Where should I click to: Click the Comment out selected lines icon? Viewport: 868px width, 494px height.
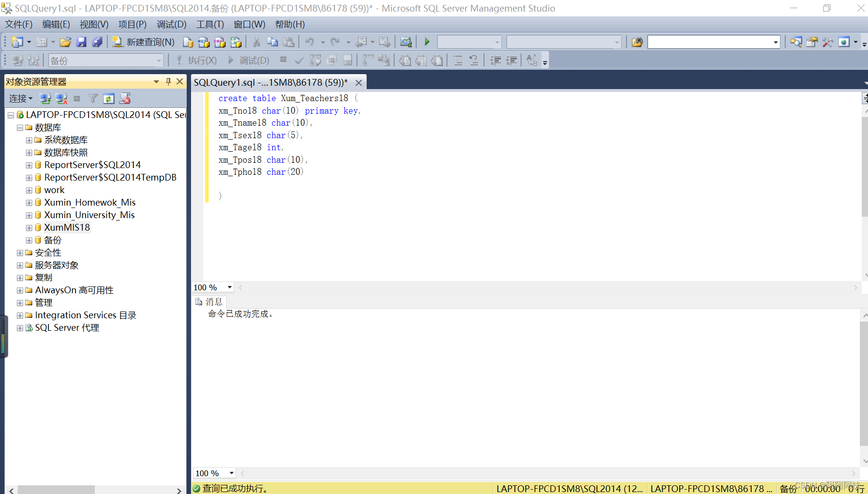(x=458, y=60)
